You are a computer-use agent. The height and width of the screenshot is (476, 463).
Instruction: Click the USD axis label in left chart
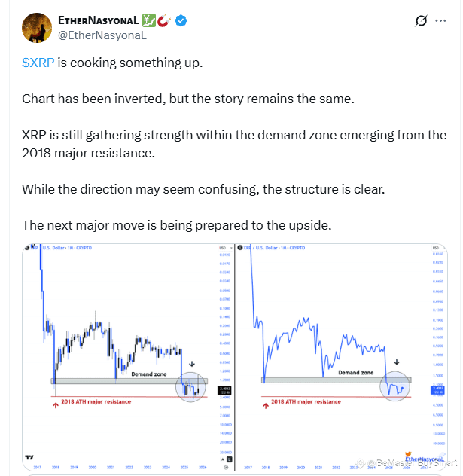click(x=221, y=247)
